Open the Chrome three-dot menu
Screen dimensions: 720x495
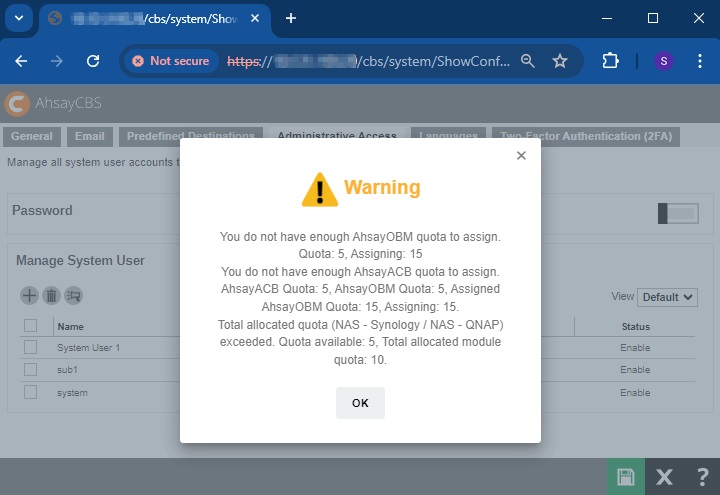tap(700, 61)
